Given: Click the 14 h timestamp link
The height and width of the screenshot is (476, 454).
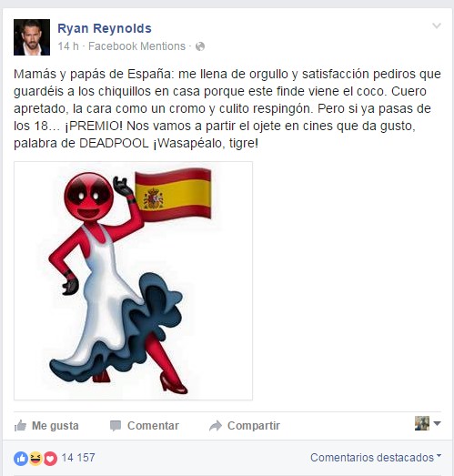Looking at the screenshot, I should 68,46.
